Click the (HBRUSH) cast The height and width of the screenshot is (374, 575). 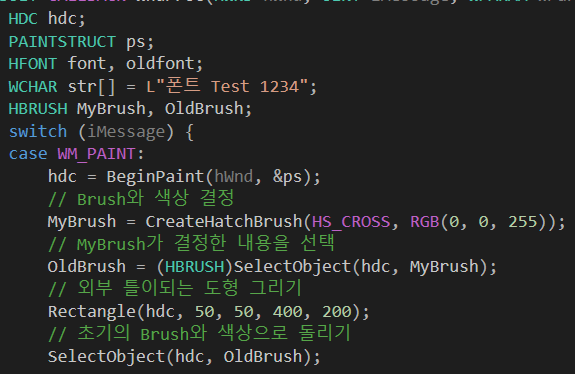(194, 267)
